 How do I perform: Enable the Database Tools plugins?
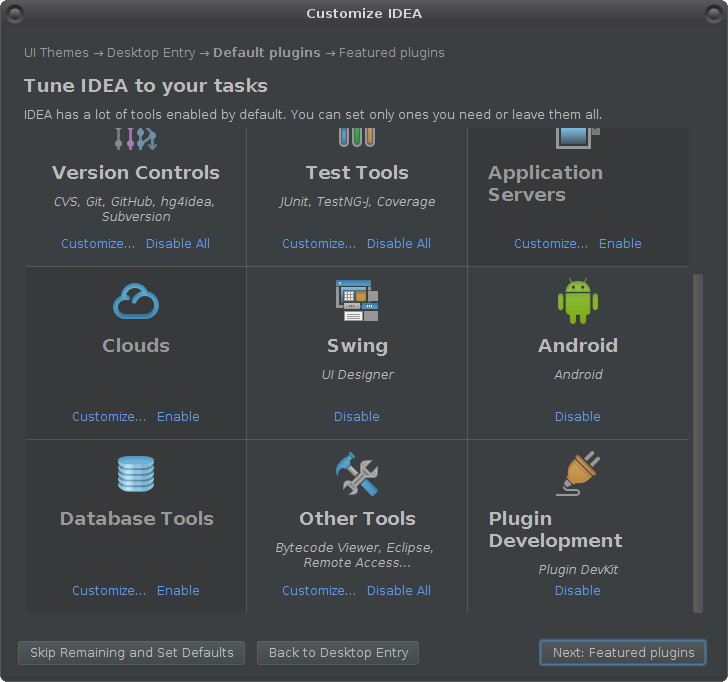pyautogui.click(x=178, y=591)
